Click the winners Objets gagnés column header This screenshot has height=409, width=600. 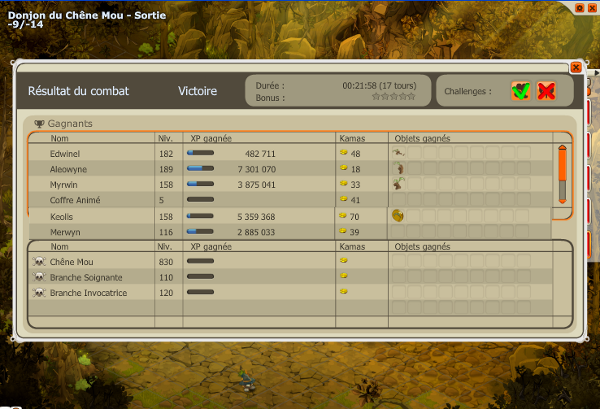click(422, 139)
